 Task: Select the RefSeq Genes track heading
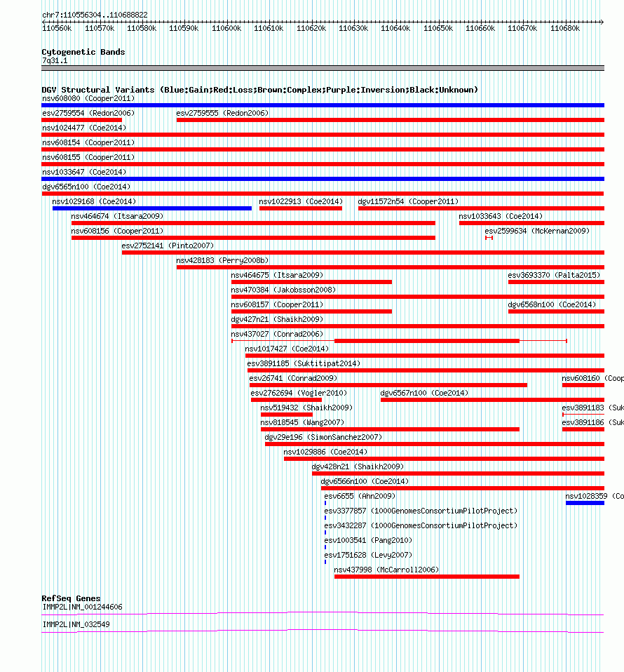click(x=71, y=598)
